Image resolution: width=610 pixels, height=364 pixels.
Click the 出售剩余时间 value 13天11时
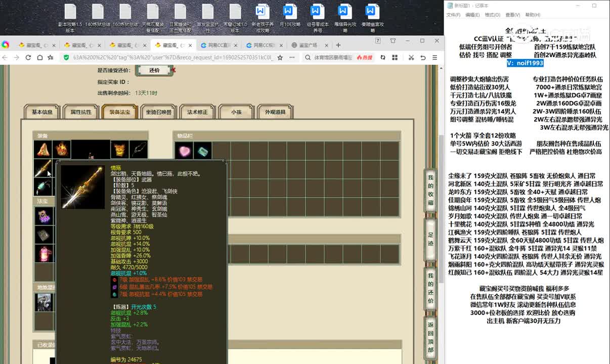(146, 93)
